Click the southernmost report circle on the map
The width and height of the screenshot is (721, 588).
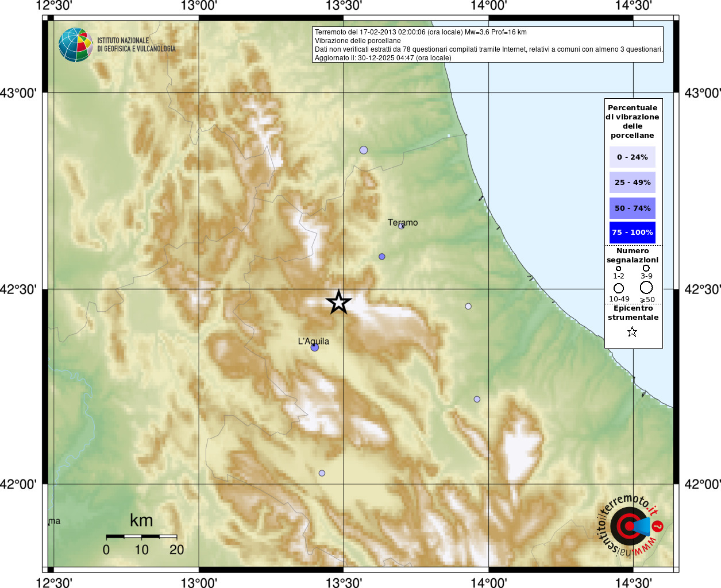click(322, 473)
